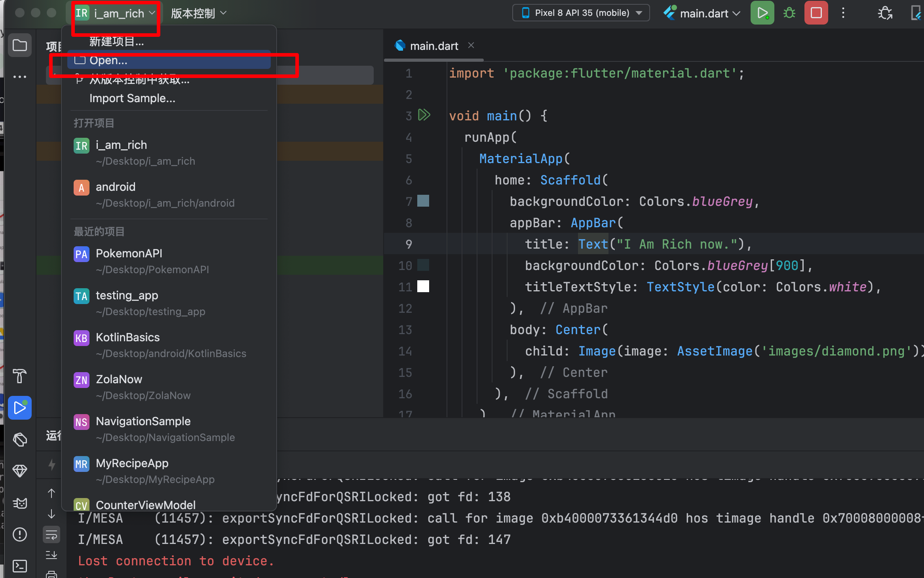Click the Scaffold class name in code

(570, 180)
